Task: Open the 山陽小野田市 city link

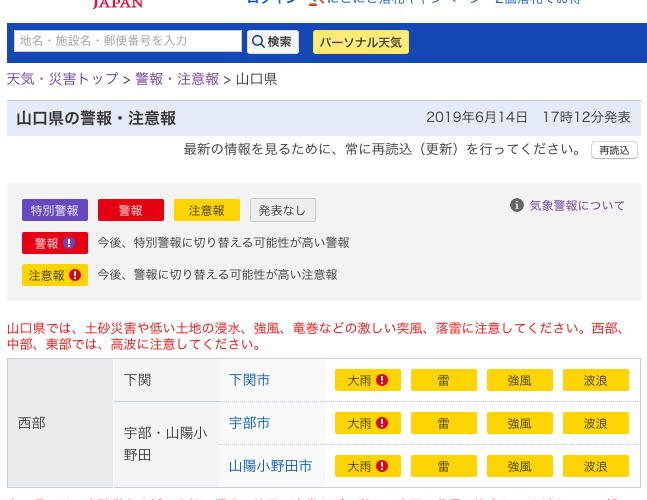Action: pyautogui.click(x=270, y=466)
